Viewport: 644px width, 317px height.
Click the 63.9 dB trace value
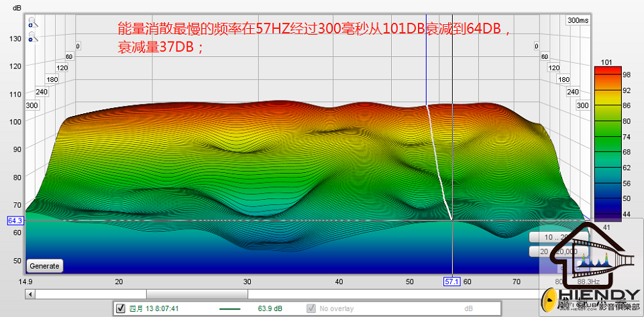coord(270,308)
